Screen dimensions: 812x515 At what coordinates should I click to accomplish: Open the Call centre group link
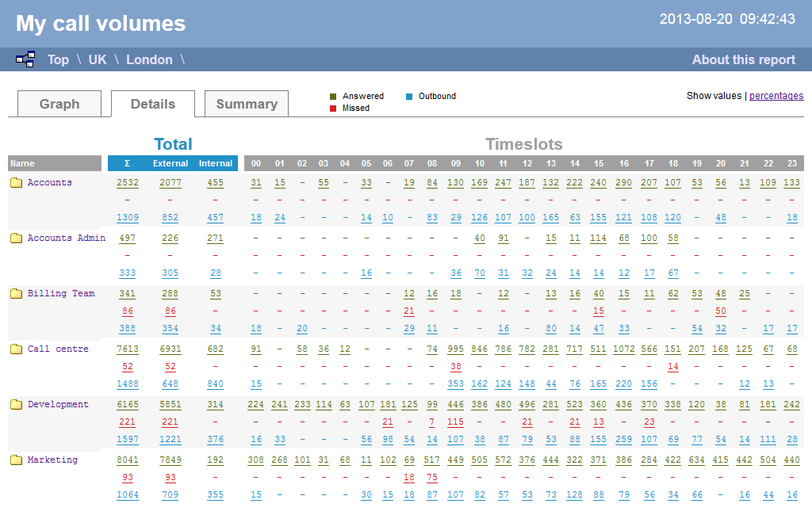click(58, 349)
